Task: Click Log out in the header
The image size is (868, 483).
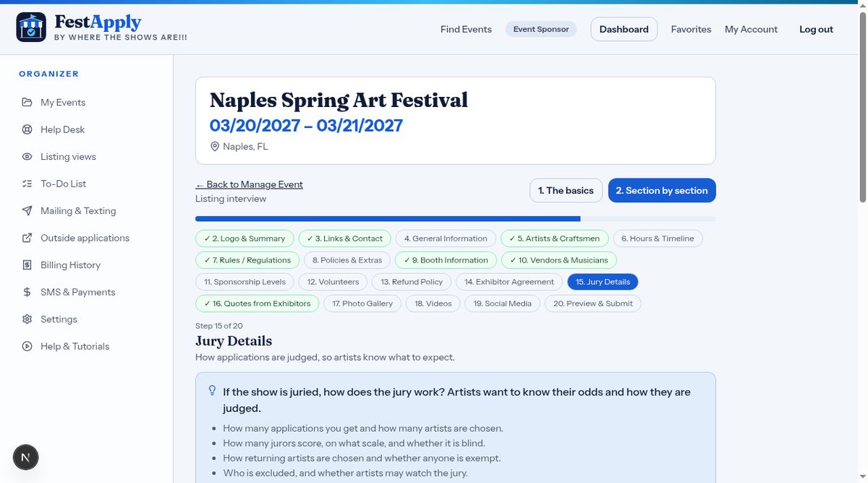Action: click(816, 29)
